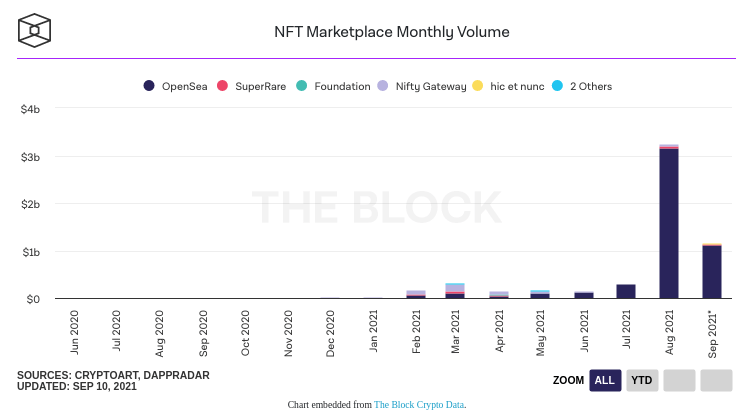Click the Mar 2021 stacked bar
This screenshot has height=416, width=743.
click(455, 291)
